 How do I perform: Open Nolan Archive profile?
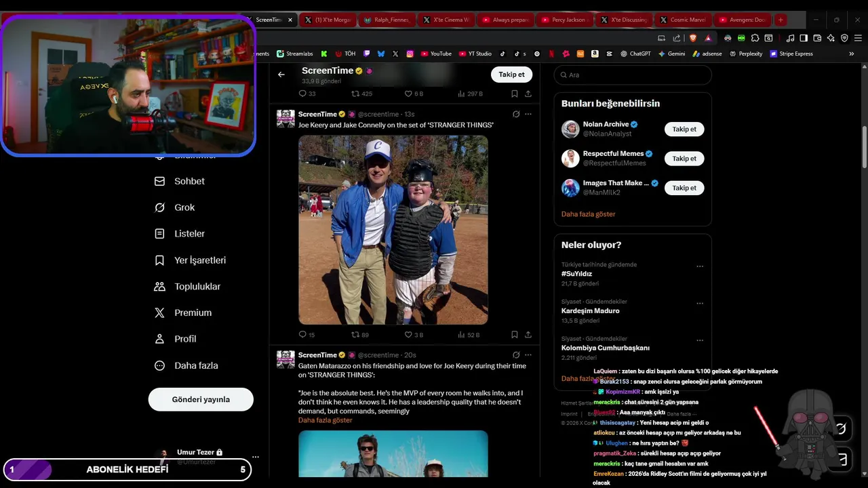click(606, 125)
